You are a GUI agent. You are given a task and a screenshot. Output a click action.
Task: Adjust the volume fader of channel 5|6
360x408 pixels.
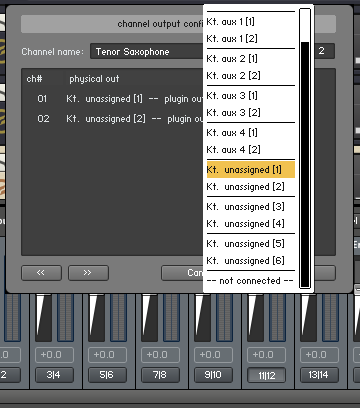coord(96,317)
